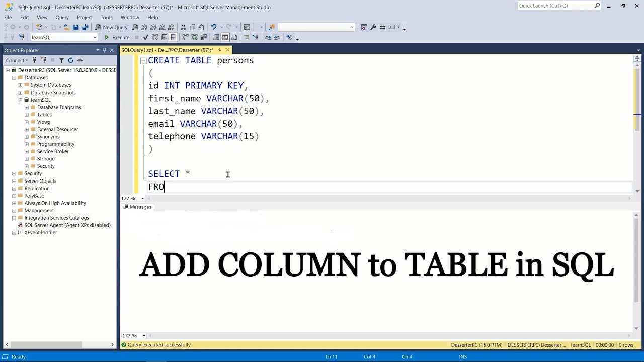Switch to the Messages tab

[137, 207]
